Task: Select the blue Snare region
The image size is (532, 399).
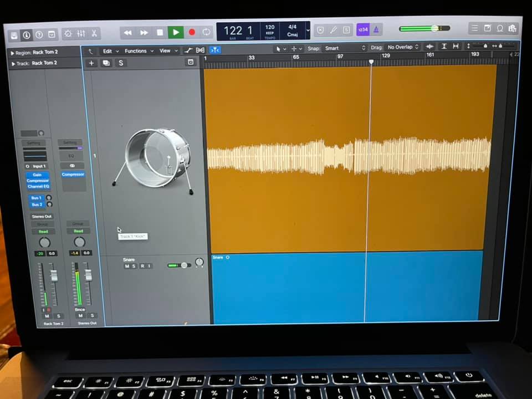Action: (347, 288)
